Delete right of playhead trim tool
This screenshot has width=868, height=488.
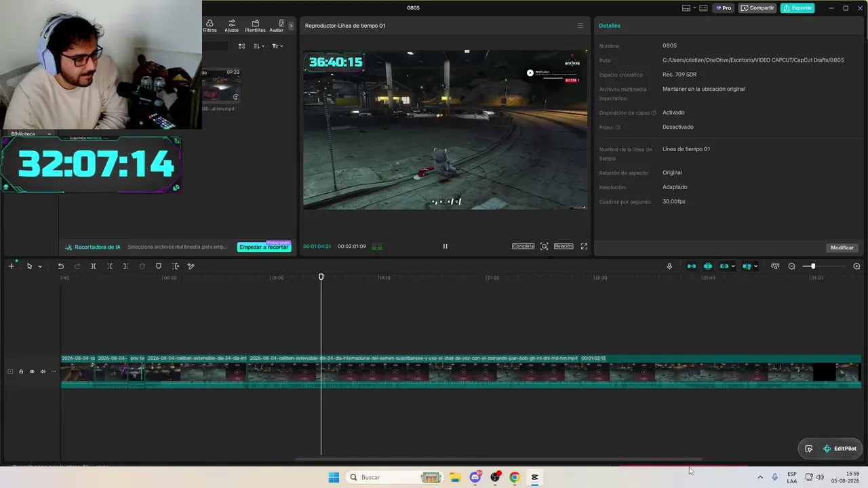click(125, 266)
